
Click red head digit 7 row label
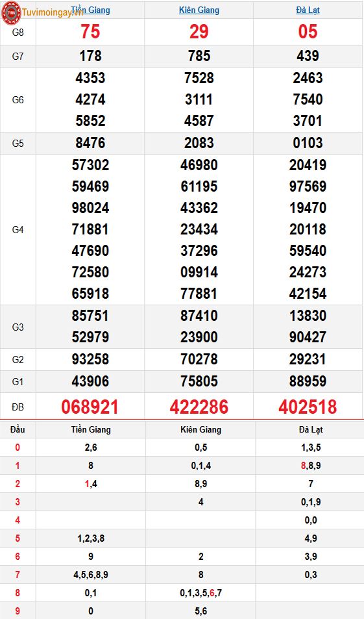[18, 575]
